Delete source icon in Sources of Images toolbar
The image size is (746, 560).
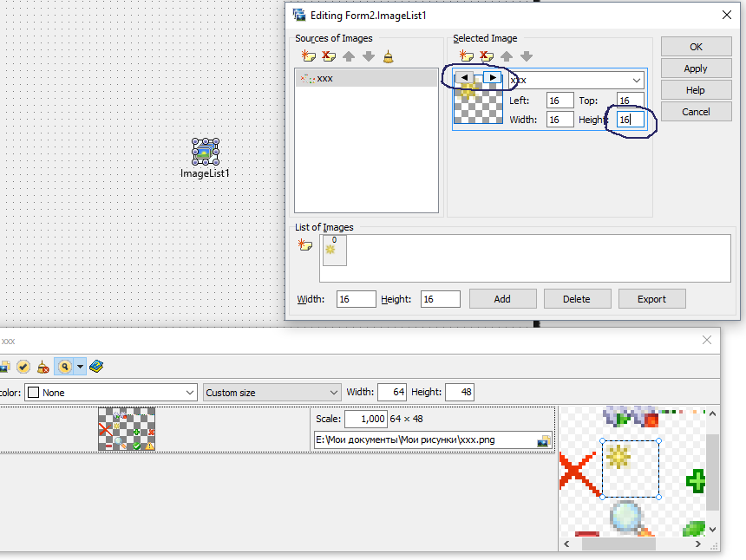(x=328, y=56)
